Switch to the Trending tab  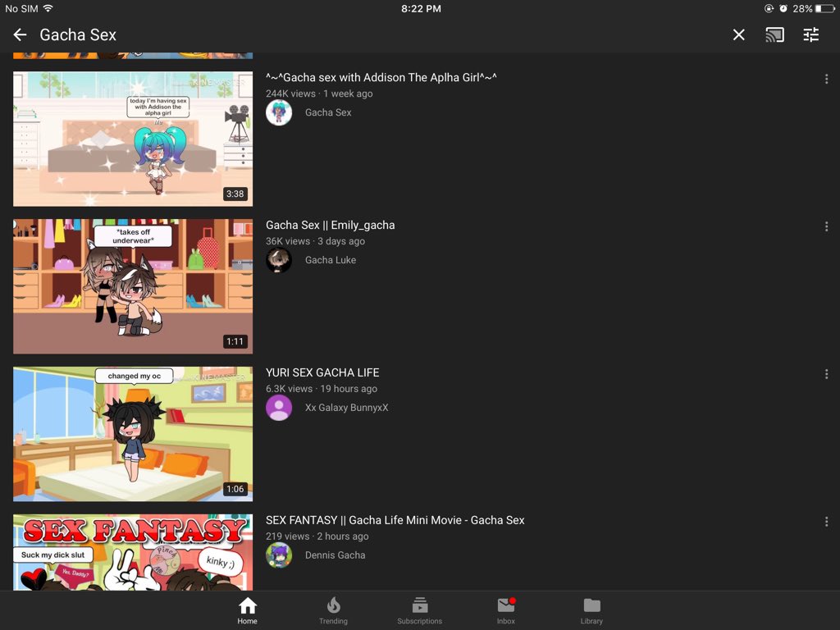[333, 610]
